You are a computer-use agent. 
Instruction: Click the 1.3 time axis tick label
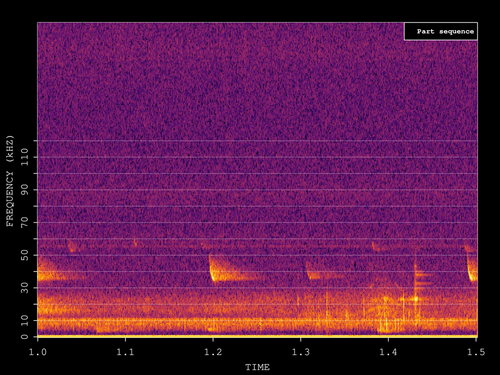pos(301,352)
